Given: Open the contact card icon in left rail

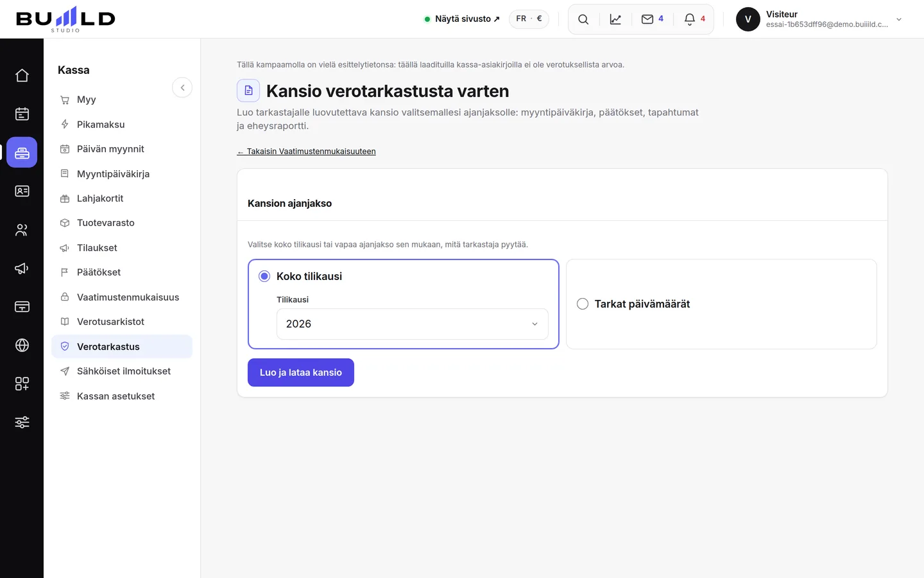Looking at the screenshot, I should pos(22,191).
